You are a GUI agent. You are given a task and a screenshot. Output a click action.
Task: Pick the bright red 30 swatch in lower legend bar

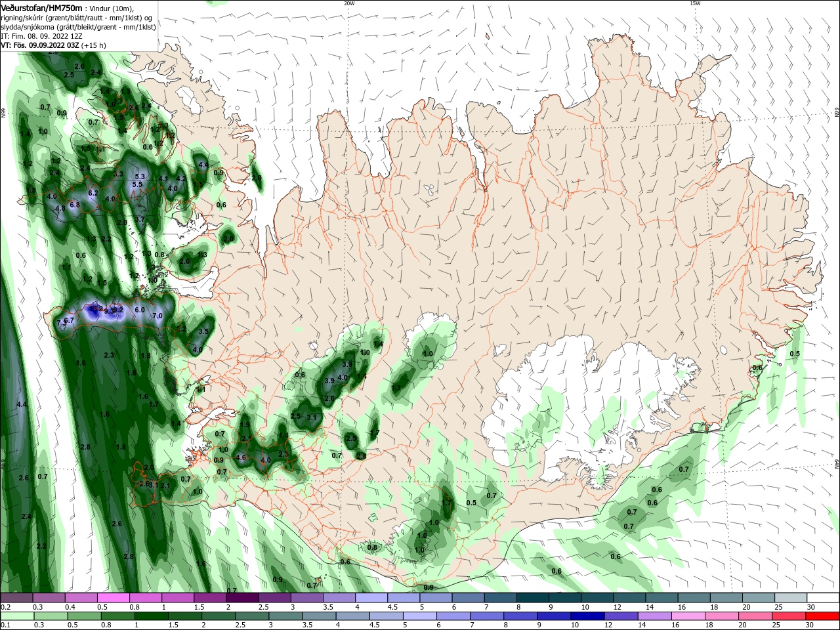(824, 616)
